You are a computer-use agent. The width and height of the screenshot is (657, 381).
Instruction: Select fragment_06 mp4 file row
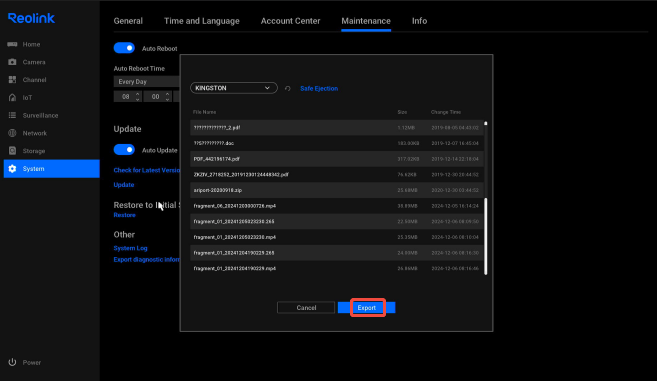[336, 206]
